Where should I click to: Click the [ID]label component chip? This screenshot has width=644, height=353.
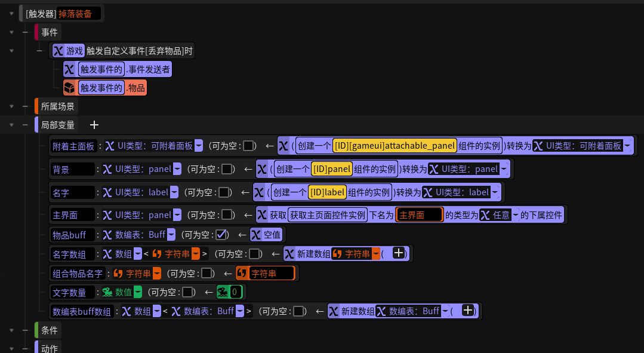click(x=327, y=192)
